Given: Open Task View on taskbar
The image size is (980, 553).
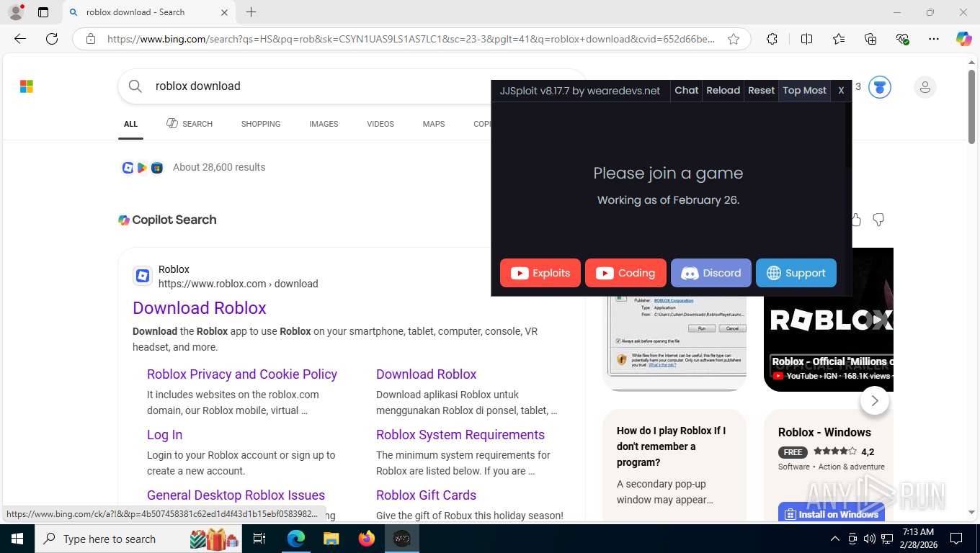Looking at the screenshot, I should (259, 539).
